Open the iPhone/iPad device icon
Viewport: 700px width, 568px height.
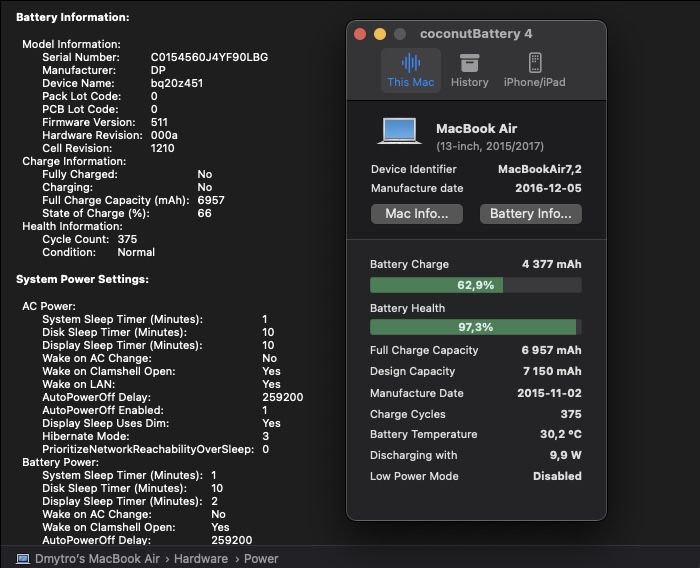click(535, 63)
